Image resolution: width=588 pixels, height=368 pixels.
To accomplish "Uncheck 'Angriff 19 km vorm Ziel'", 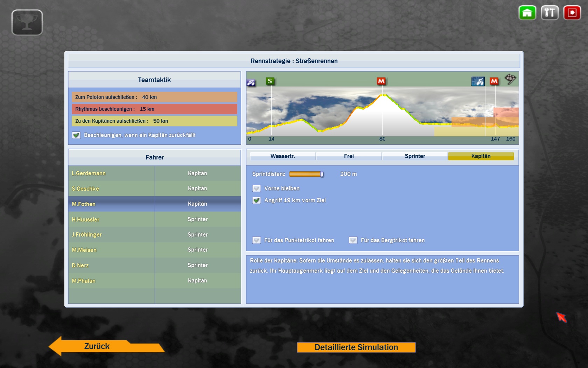I will point(257,200).
